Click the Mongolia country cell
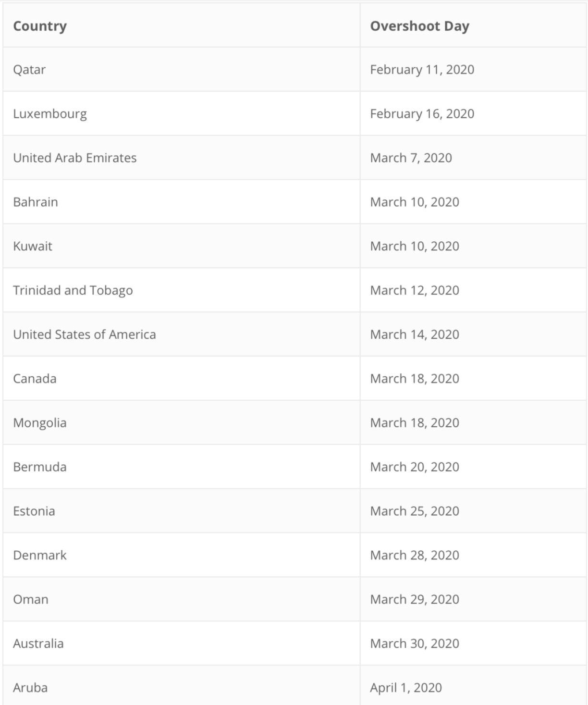 [x=40, y=423]
